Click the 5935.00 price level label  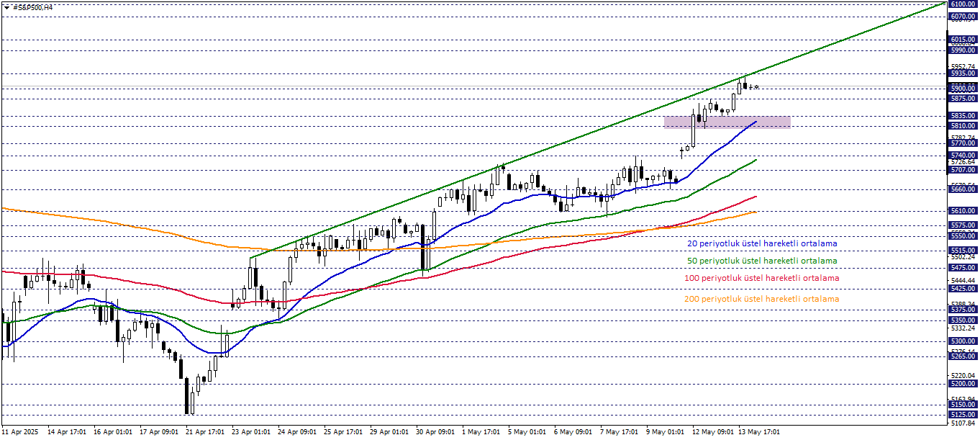(x=963, y=73)
